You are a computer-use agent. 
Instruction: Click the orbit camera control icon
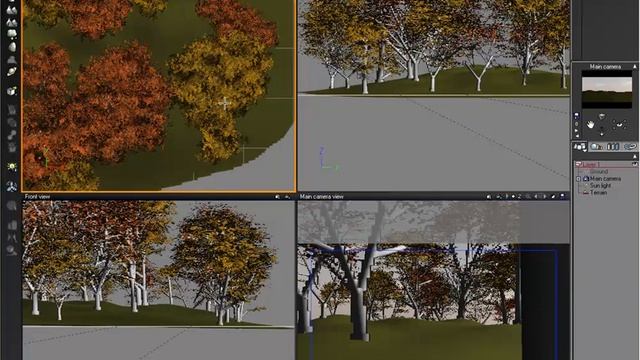click(x=620, y=124)
